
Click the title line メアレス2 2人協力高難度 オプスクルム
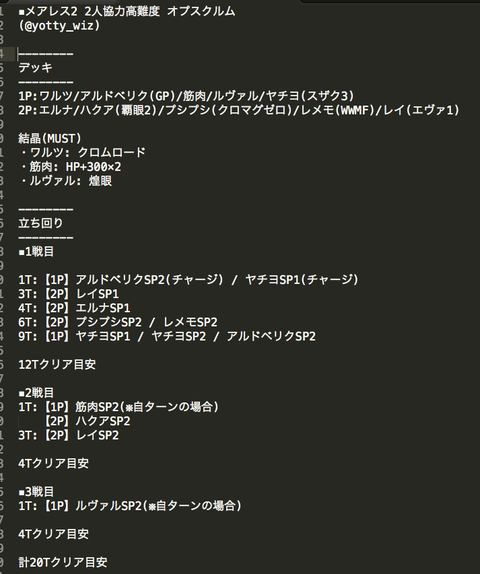pyautogui.click(x=127, y=11)
